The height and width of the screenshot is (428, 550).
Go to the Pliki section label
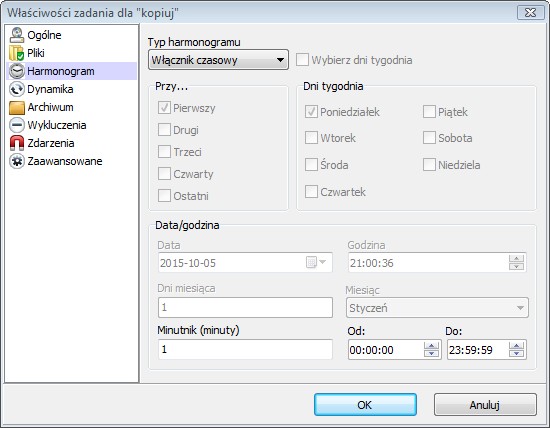pyautogui.click(x=36, y=53)
